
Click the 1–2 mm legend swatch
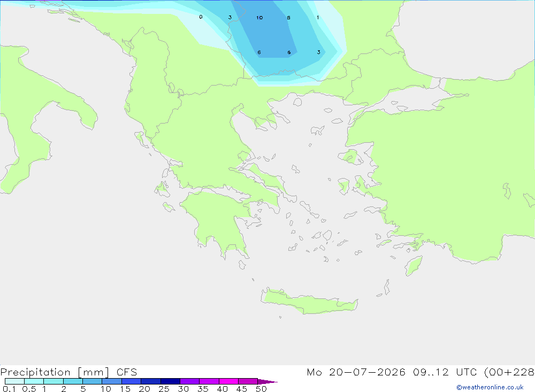(x=53, y=381)
